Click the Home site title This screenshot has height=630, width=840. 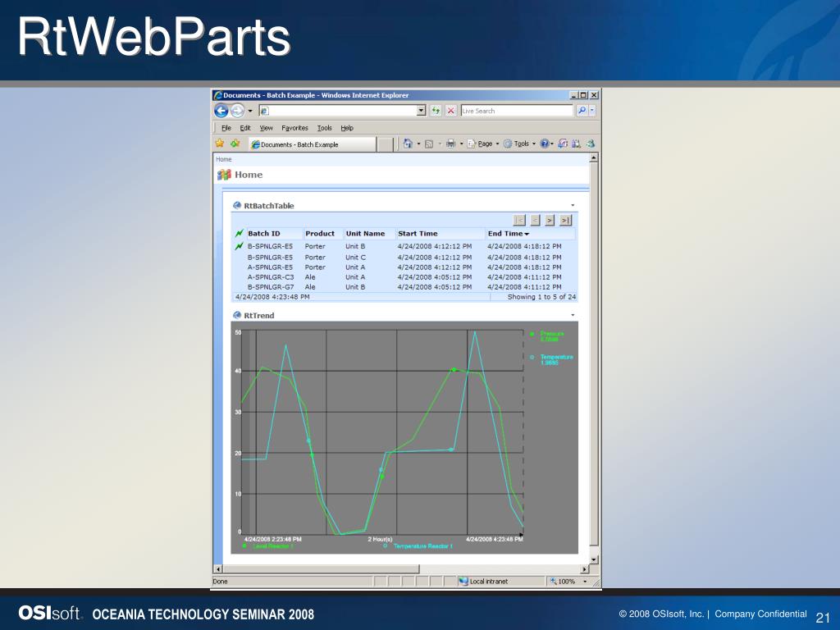[249, 175]
